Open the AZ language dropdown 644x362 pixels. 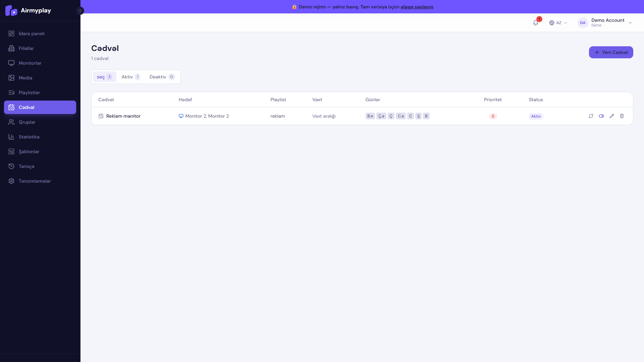[558, 23]
